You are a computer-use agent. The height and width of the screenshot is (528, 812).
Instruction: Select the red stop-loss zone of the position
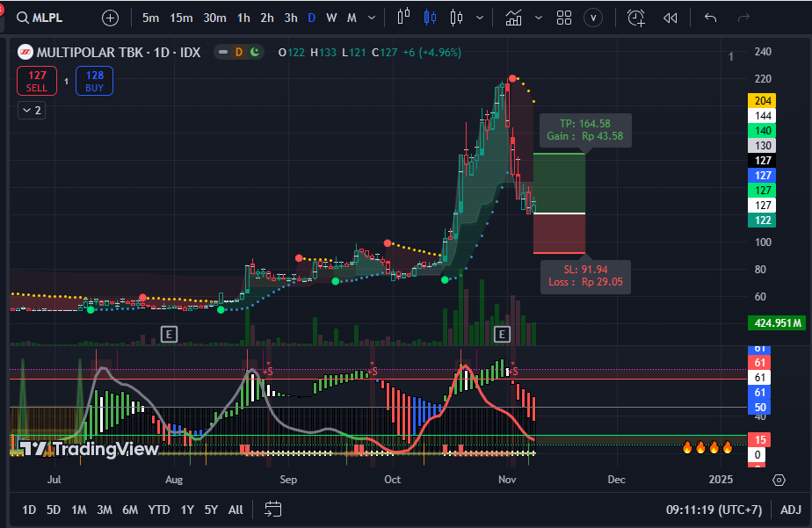pyautogui.click(x=559, y=234)
